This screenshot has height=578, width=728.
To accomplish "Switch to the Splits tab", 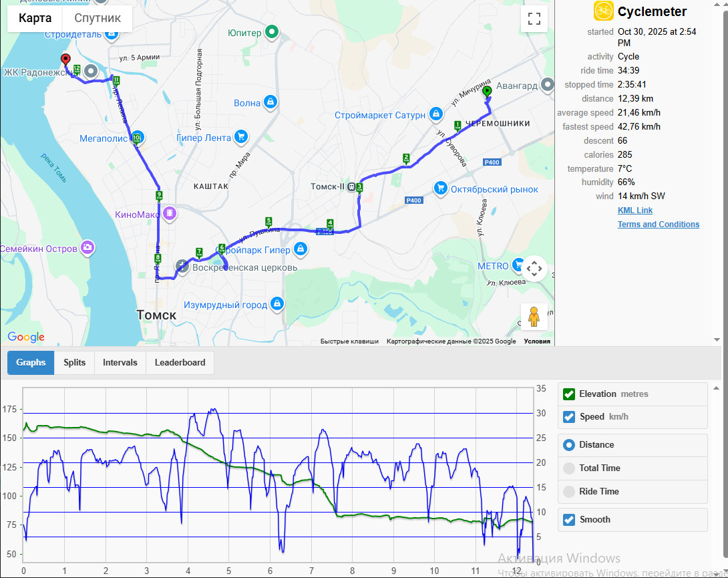I will pos(74,362).
